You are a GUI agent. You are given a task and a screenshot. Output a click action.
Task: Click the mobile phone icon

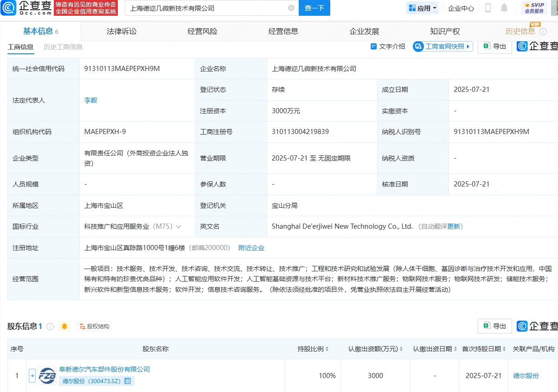tap(488, 8)
